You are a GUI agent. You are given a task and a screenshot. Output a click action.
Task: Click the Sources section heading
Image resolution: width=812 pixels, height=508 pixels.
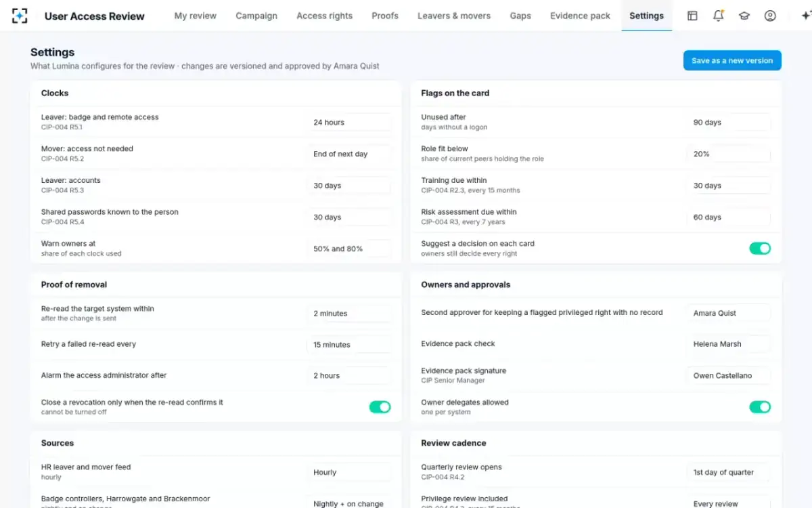tap(58, 443)
